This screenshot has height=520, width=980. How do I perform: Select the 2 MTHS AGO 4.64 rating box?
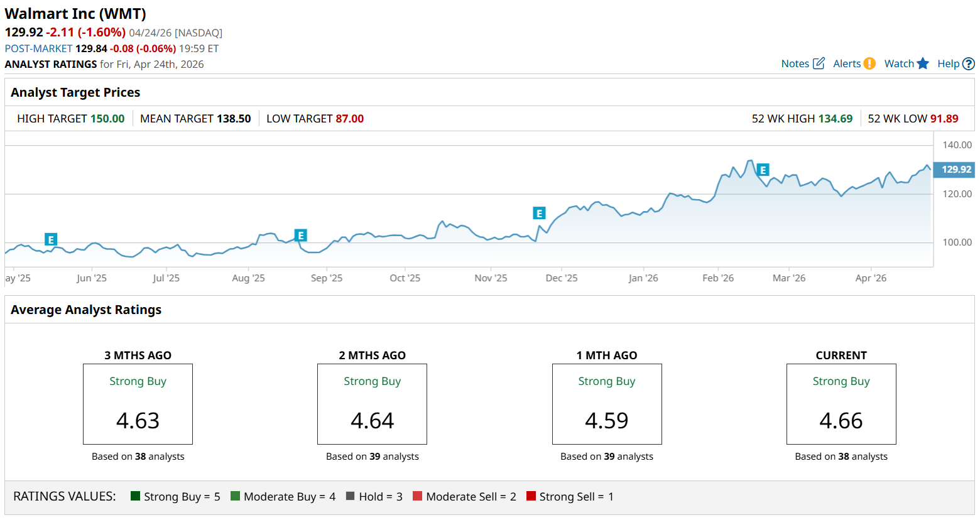tap(372, 404)
